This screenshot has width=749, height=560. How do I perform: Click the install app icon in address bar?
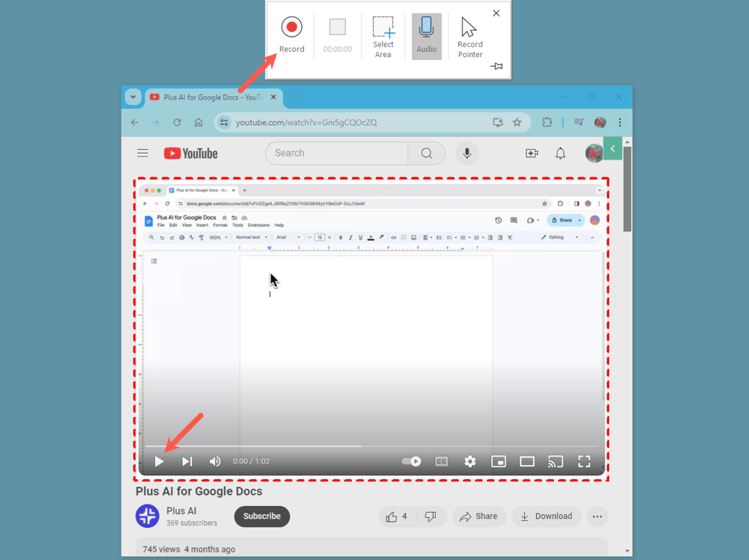[x=498, y=123]
